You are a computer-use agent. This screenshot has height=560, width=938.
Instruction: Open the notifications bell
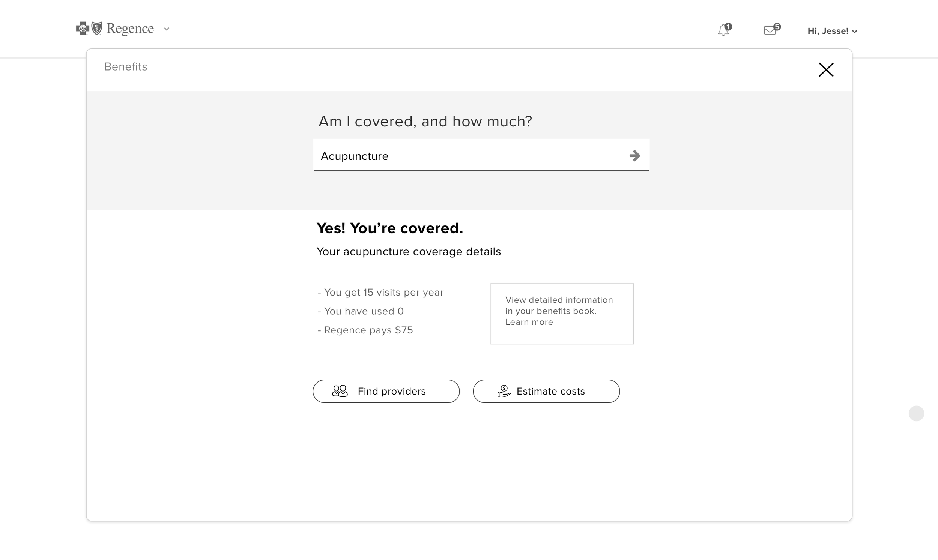[723, 30]
